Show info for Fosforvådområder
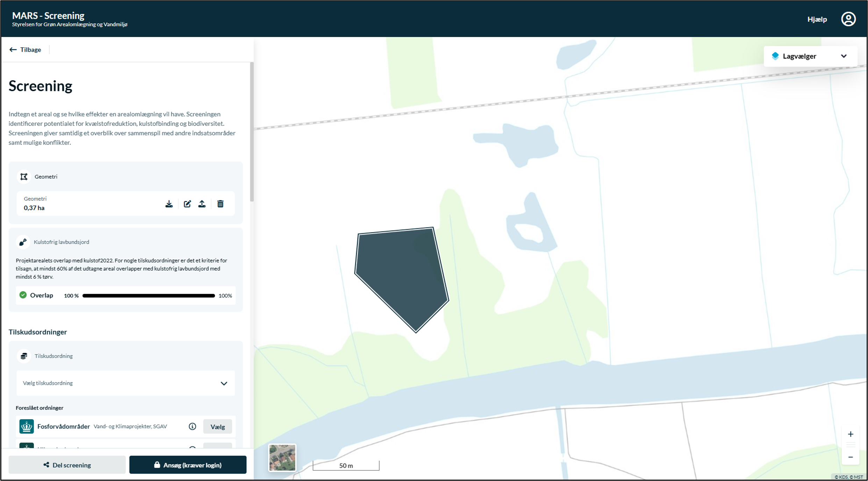The height and width of the screenshot is (481, 868). [192, 426]
